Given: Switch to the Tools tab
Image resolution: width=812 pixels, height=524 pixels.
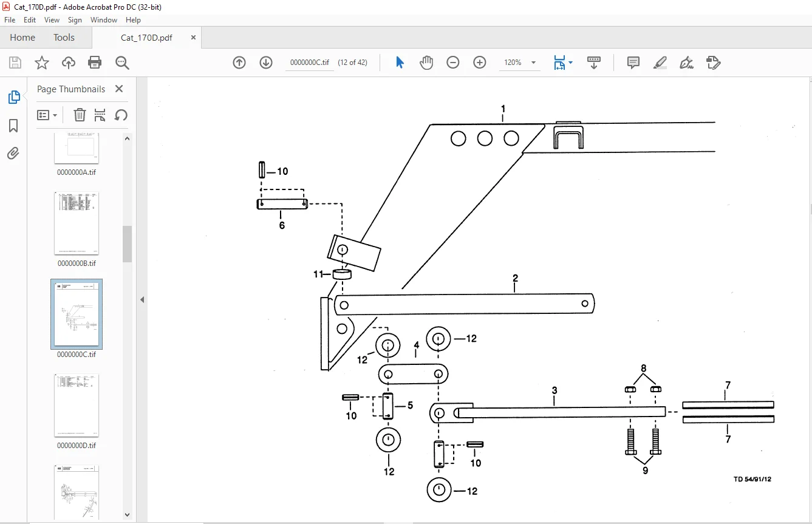Looking at the screenshot, I should click(64, 38).
